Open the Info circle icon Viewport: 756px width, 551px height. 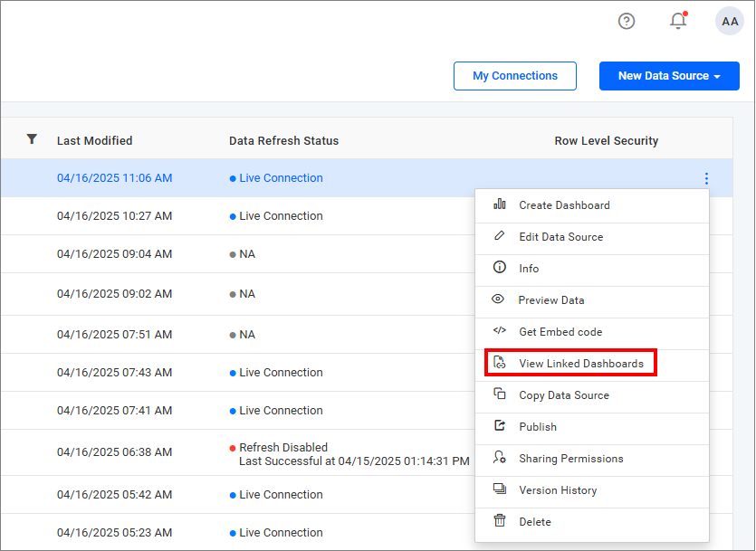[x=500, y=268]
